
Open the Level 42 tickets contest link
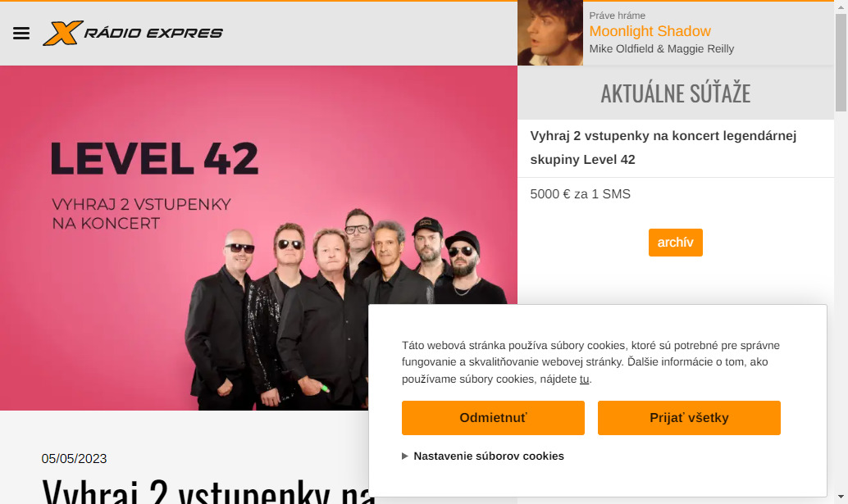[x=663, y=148]
